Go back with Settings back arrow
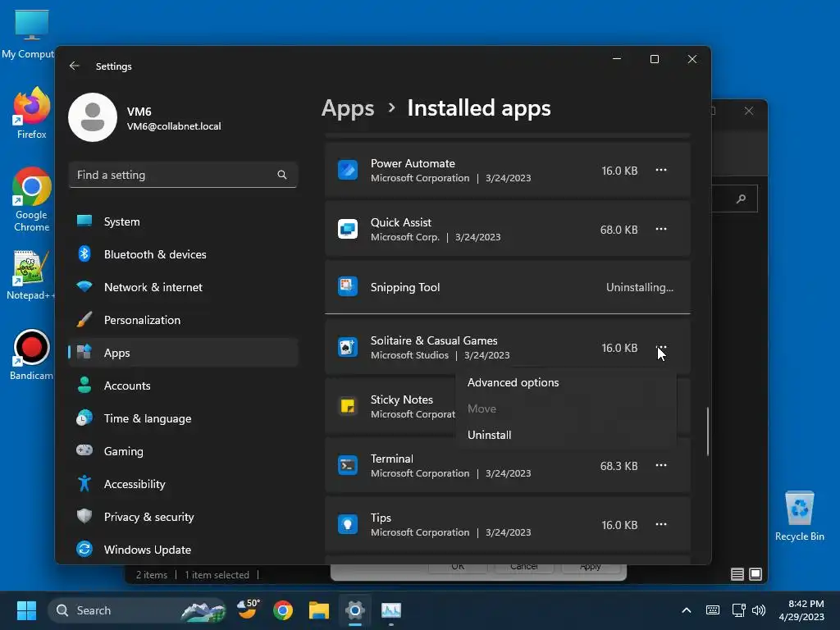 [x=75, y=66]
